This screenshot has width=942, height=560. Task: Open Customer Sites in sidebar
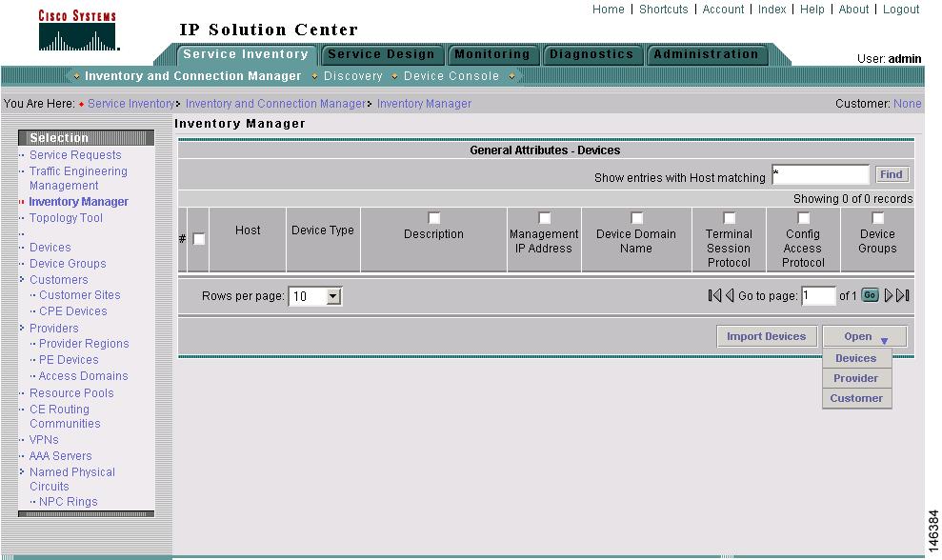pyautogui.click(x=80, y=295)
